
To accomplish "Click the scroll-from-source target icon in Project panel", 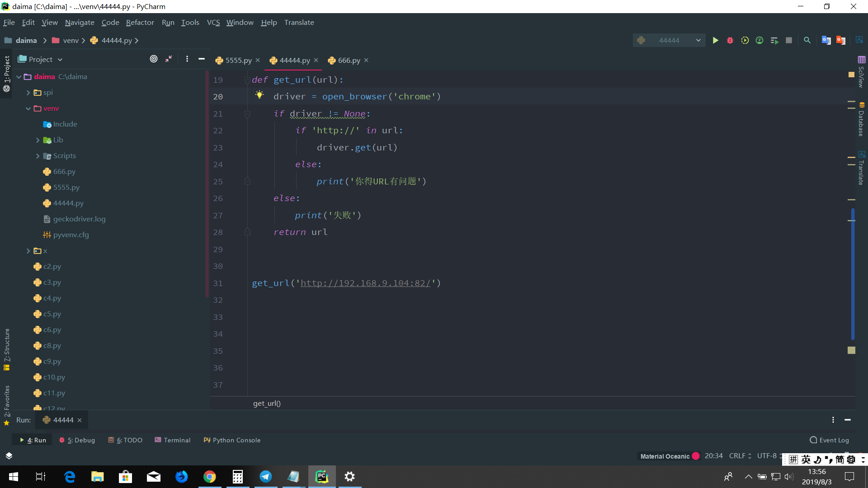I will (x=154, y=59).
